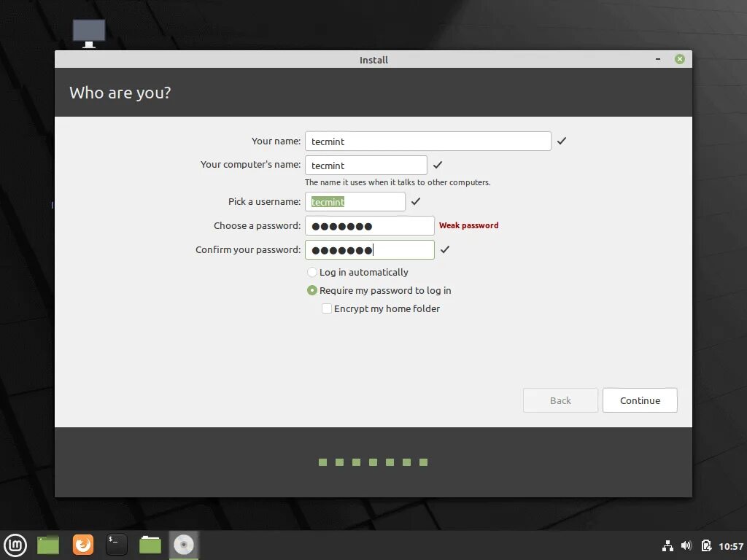Image resolution: width=747 pixels, height=560 pixels.
Task: Click the checkmark beside username field
Action: coord(416,201)
